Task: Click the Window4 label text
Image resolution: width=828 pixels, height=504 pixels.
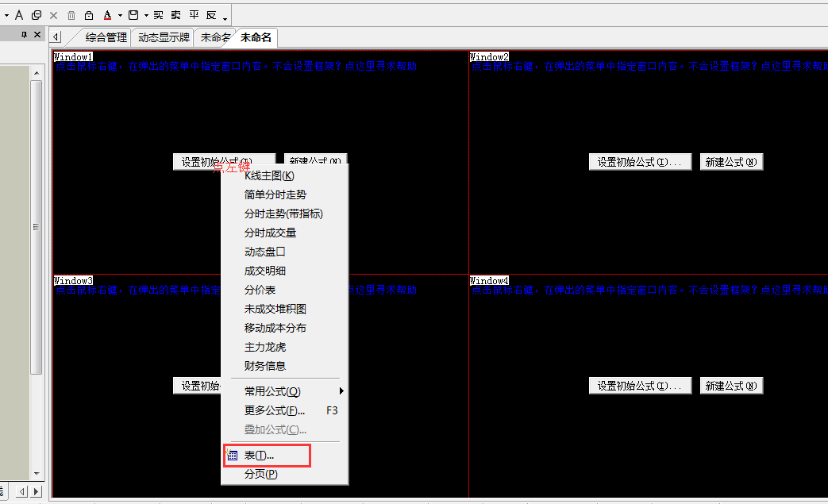Action: click(489, 280)
